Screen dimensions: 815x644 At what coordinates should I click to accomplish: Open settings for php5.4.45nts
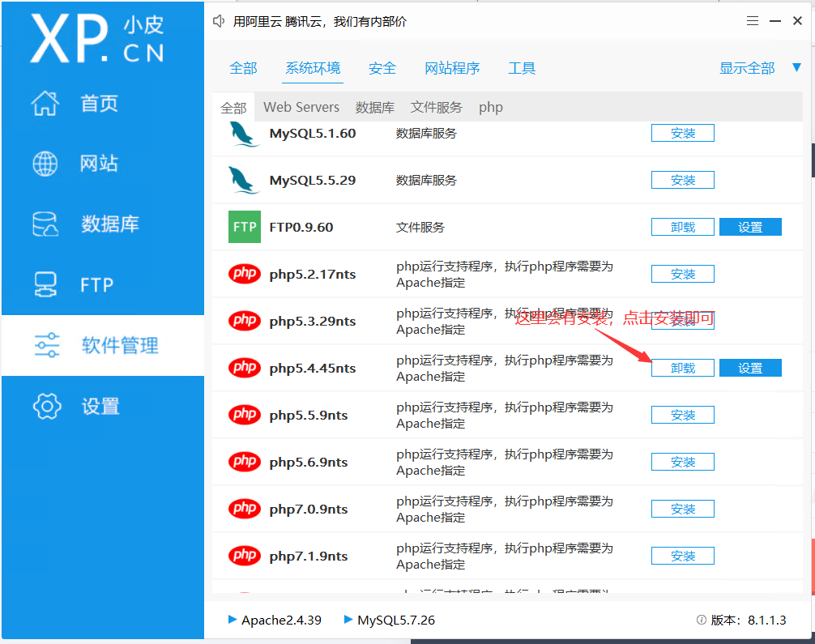tap(750, 368)
